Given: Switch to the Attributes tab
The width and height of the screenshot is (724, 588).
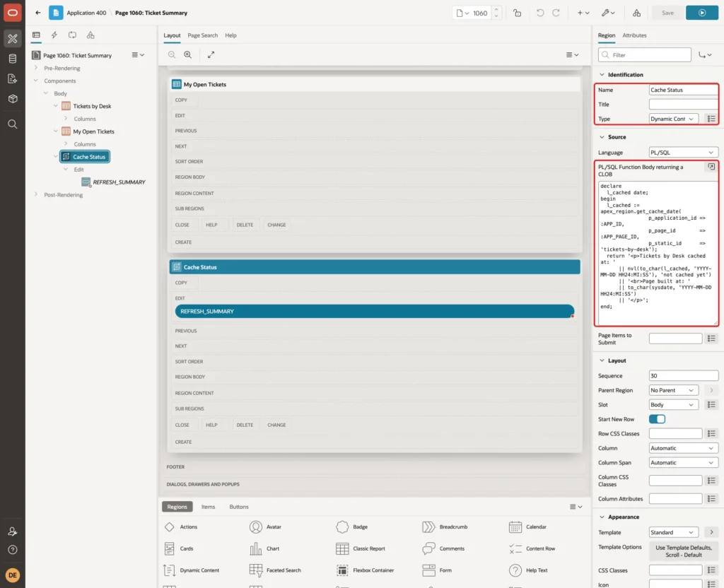Looking at the screenshot, I should pyautogui.click(x=634, y=35).
